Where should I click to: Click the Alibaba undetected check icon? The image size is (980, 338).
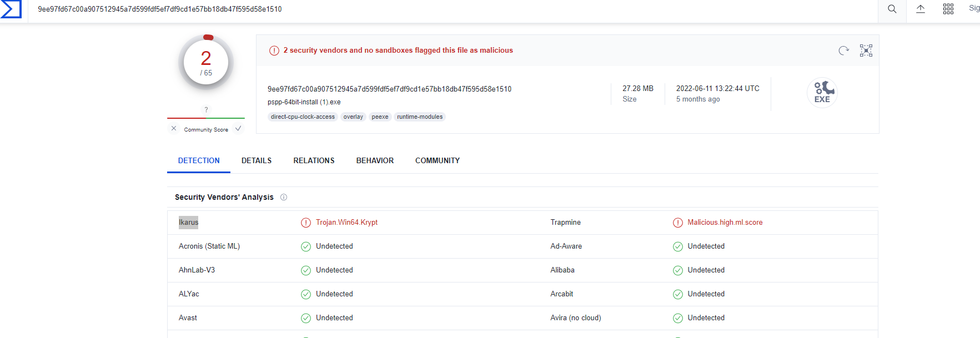click(678, 270)
